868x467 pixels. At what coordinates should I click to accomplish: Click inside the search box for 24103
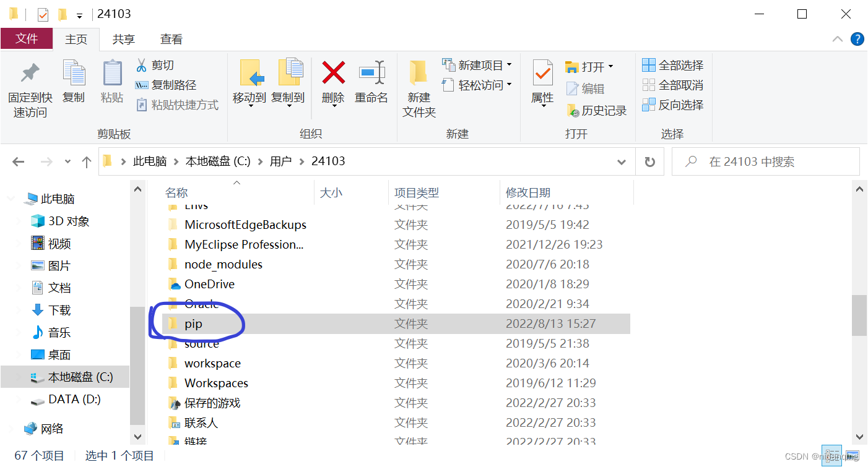click(768, 161)
